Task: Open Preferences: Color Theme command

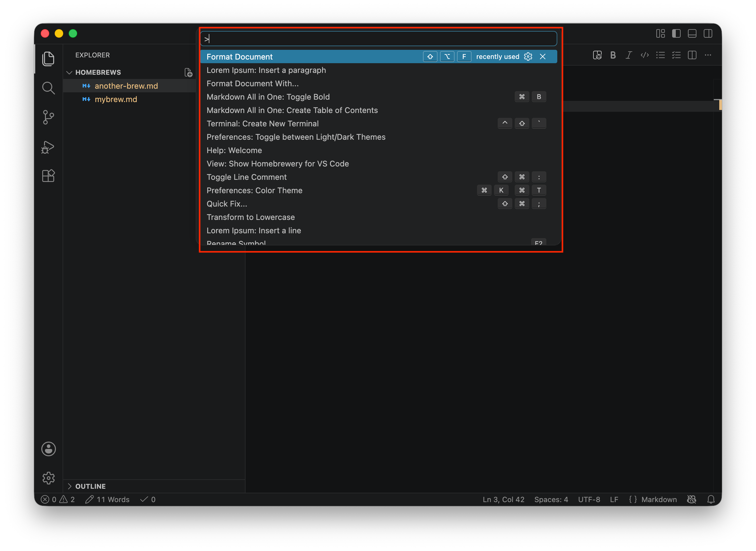Action: coord(379,190)
